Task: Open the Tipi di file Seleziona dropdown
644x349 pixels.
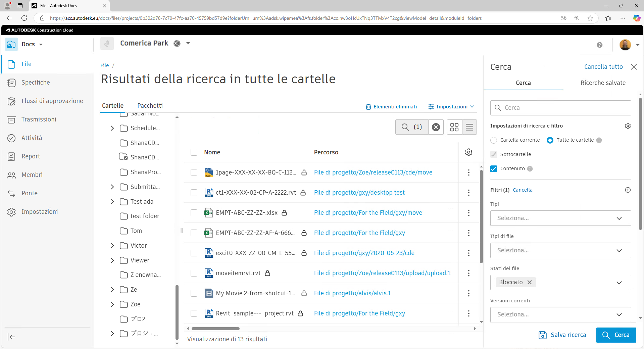Action: pos(560,250)
